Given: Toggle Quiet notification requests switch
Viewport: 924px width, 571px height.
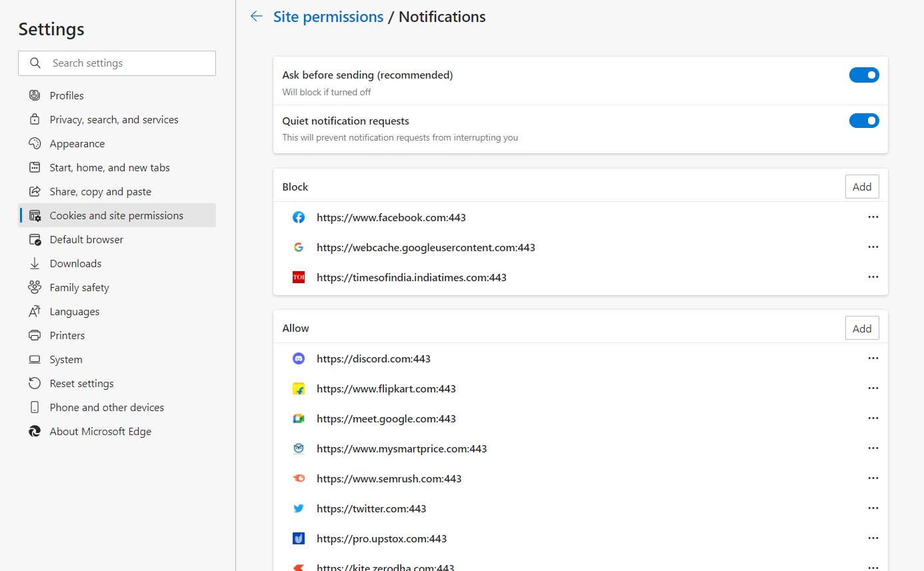Looking at the screenshot, I should [x=864, y=121].
